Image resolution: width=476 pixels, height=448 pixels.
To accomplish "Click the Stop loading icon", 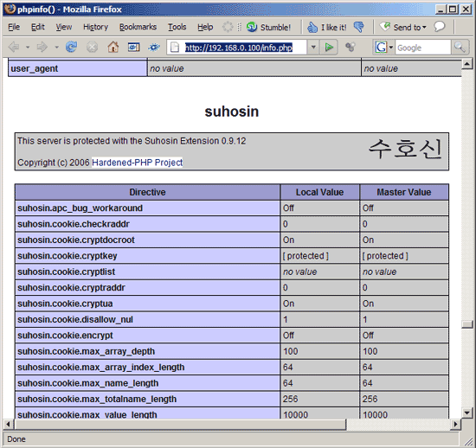I will click(92, 48).
